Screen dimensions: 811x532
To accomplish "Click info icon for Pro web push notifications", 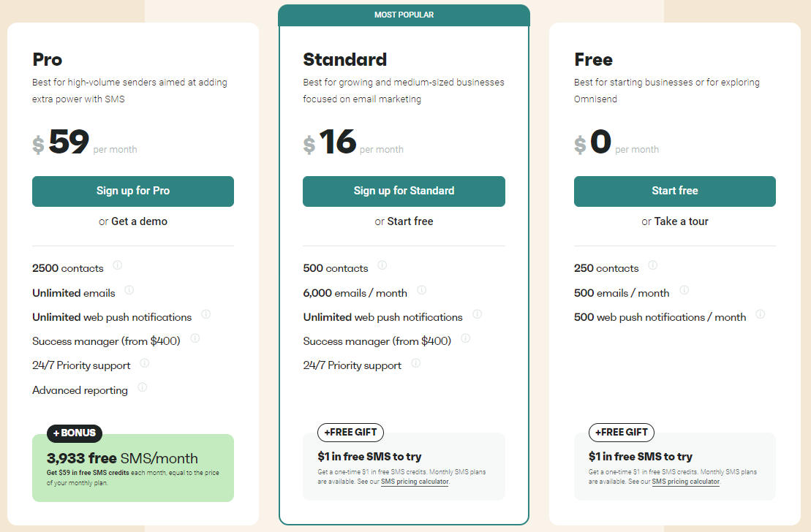I will point(205,315).
